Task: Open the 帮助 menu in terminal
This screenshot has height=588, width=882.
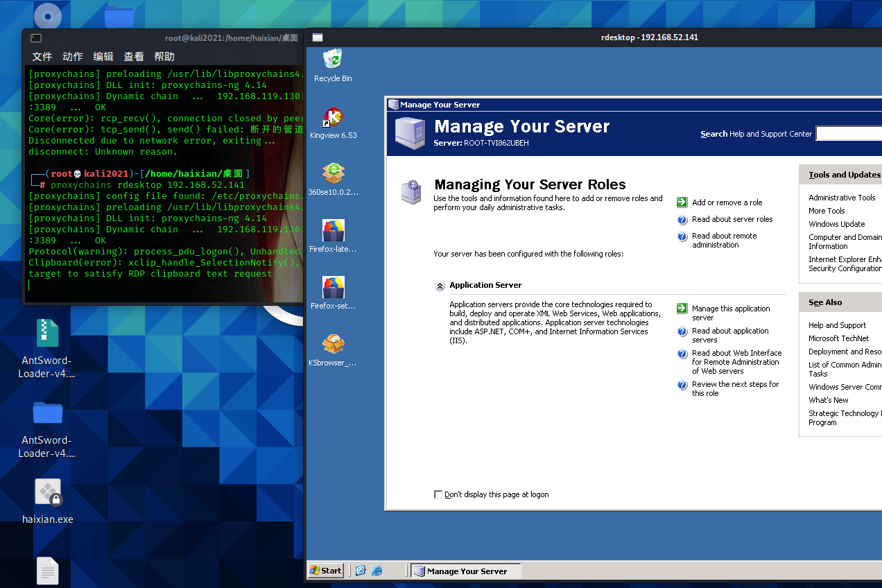Action: [164, 57]
